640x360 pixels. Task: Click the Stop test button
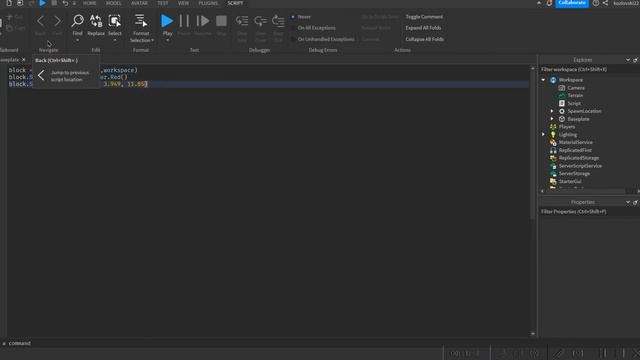pos(221,20)
